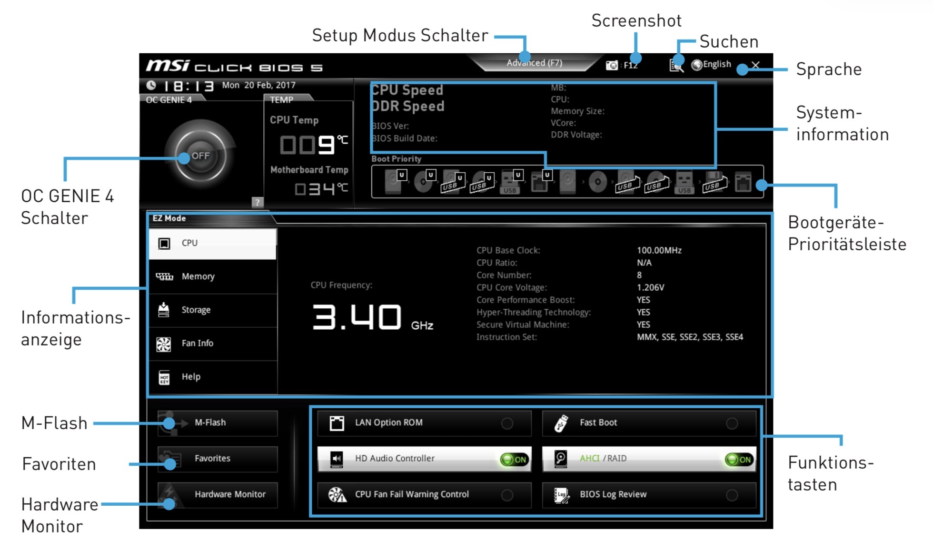The image size is (933, 560).
Task: Open M-Flash
Action: tap(218, 423)
